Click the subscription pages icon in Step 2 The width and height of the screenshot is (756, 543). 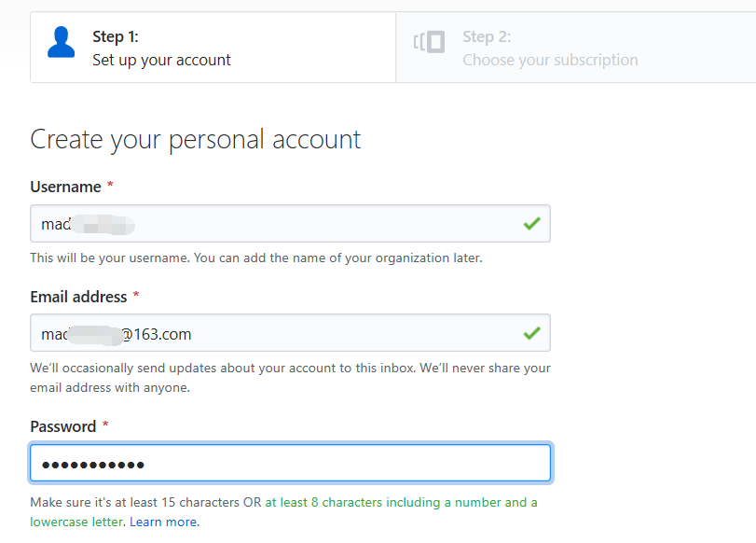pyautogui.click(x=429, y=42)
